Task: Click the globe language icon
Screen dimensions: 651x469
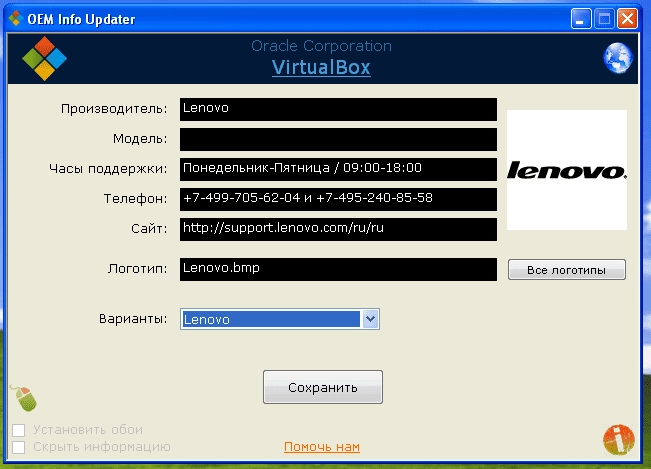Action: pos(618,58)
